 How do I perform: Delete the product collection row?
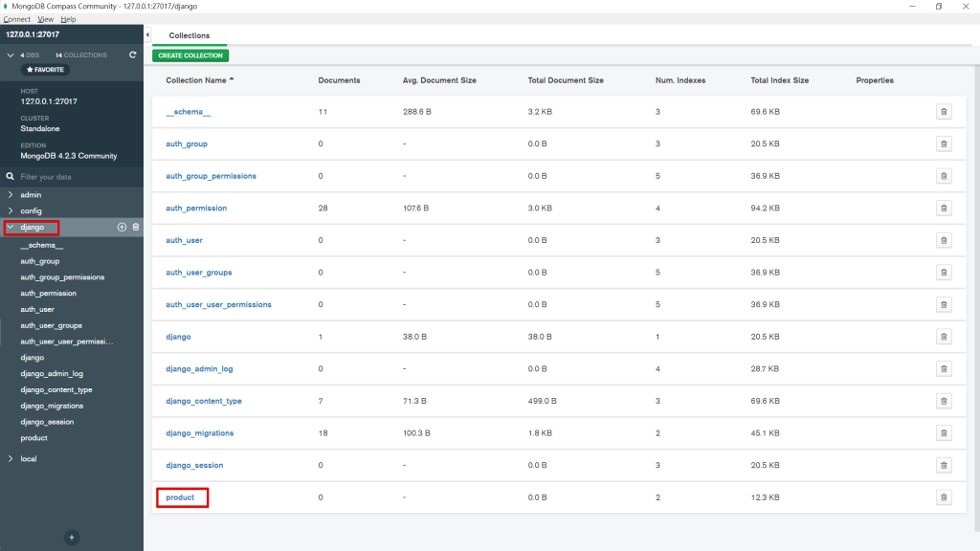(x=944, y=497)
